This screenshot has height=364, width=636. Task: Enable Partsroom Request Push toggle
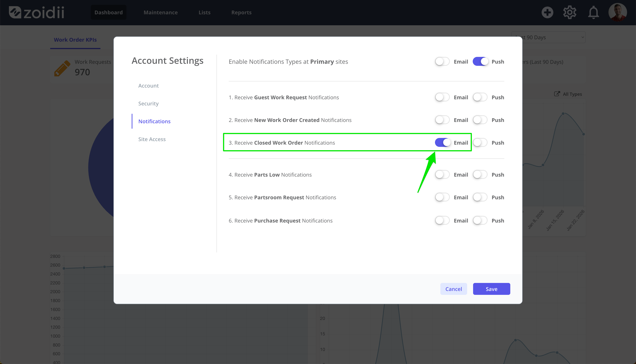[480, 197]
